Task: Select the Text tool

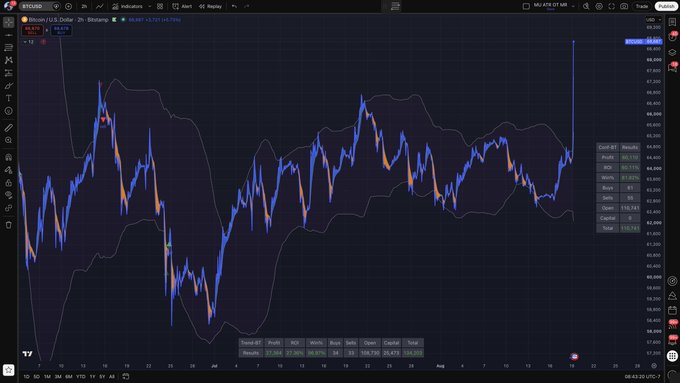Action: coord(9,98)
